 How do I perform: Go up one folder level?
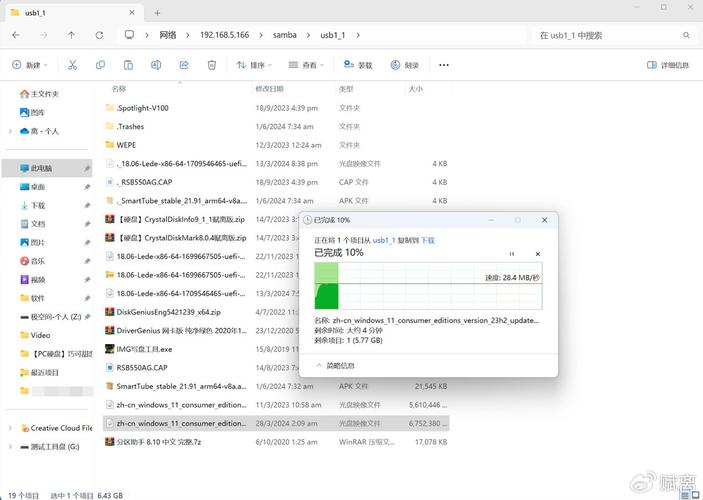pyautogui.click(x=71, y=35)
